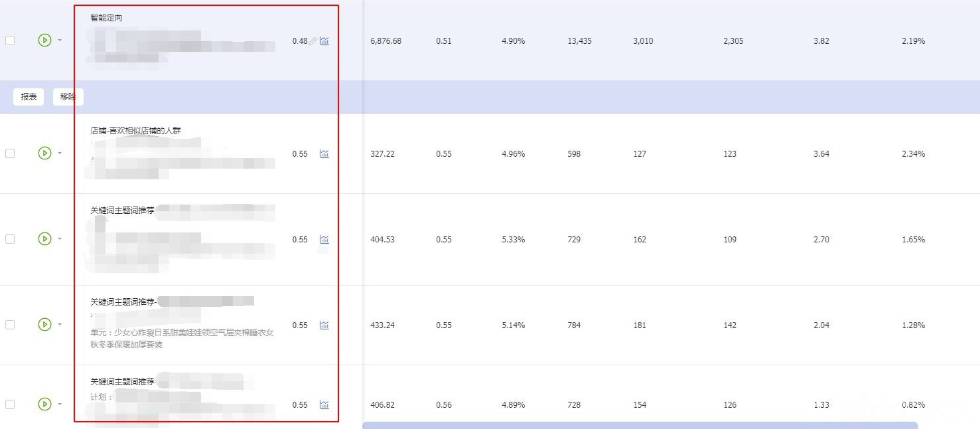Open chart icon in 店铺-喜欢相似店铺的人群 row

pyautogui.click(x=324, y=154)
